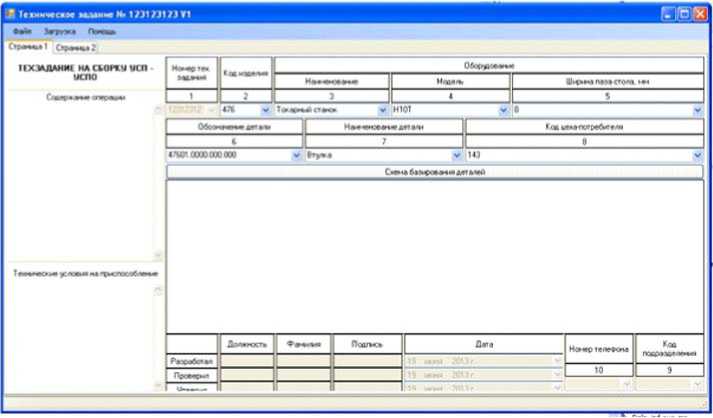
Task: Click the Разработал row label
Action: tap(191, 361)
